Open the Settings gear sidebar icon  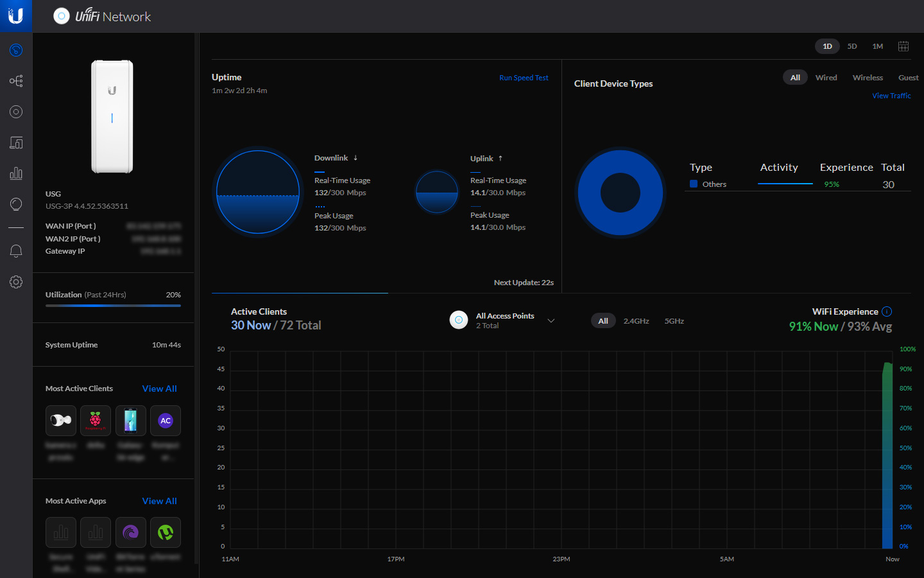(x=16, y=282)
